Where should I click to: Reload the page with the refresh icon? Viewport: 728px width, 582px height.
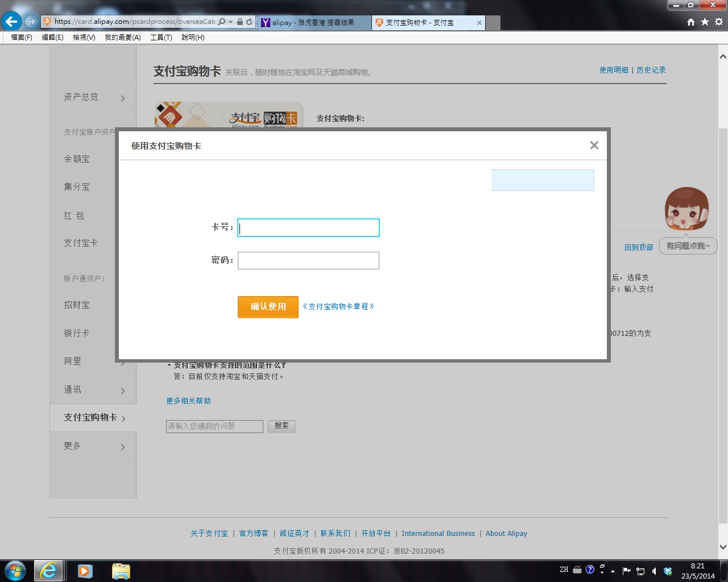pos(249,22)
